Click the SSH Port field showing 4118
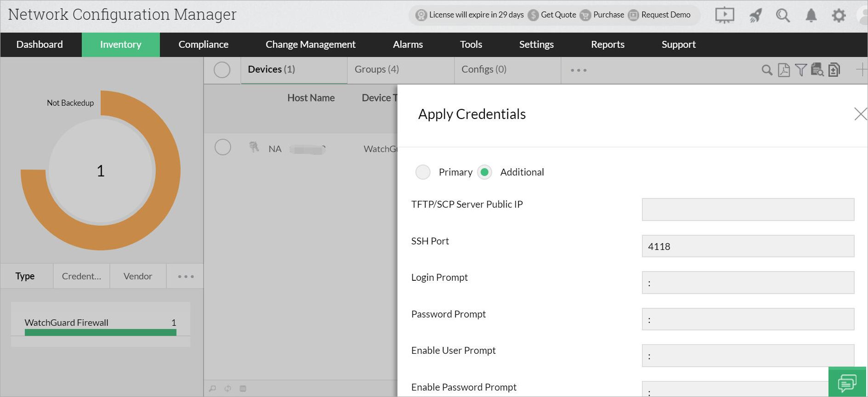The height and width of the screenshot is (397, 868). [748, 246]
